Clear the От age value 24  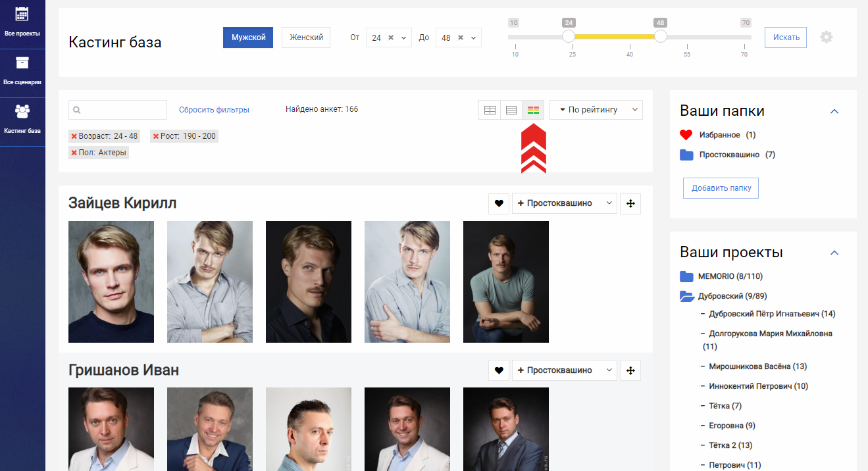click(390, 37)
